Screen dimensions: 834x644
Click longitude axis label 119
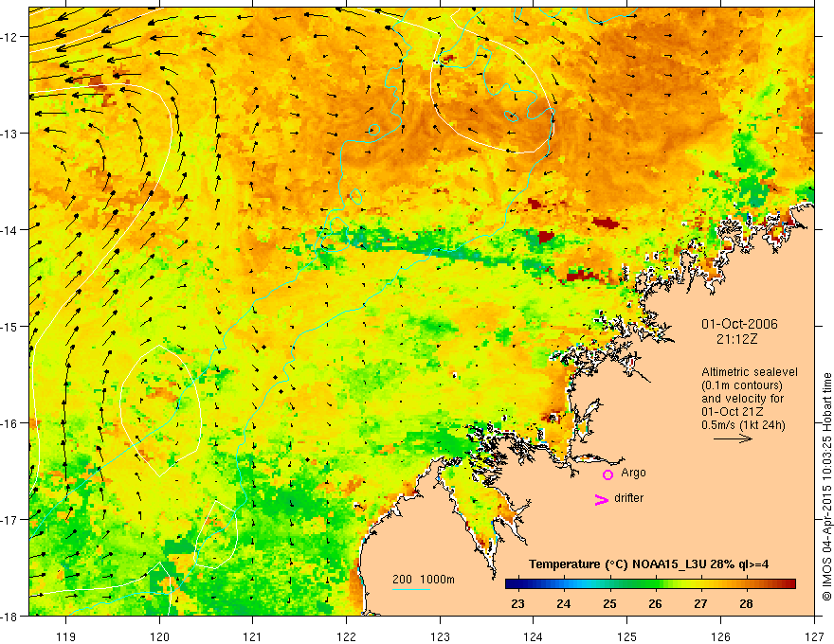[66, 636]
